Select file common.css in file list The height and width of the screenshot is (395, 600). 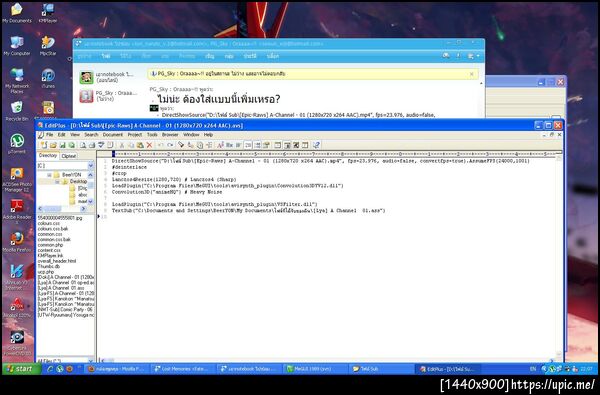click(50, 234)
